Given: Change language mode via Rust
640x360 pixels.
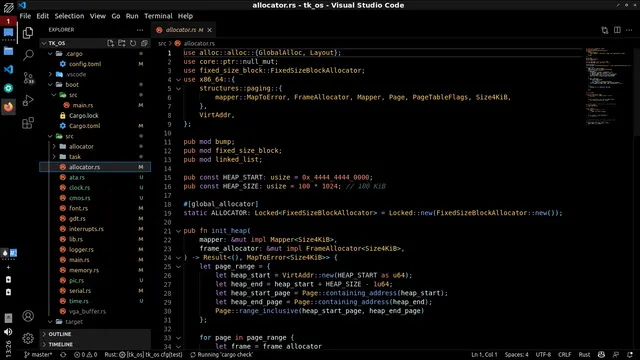Looking at the screenshot, I should coord(584,355).
